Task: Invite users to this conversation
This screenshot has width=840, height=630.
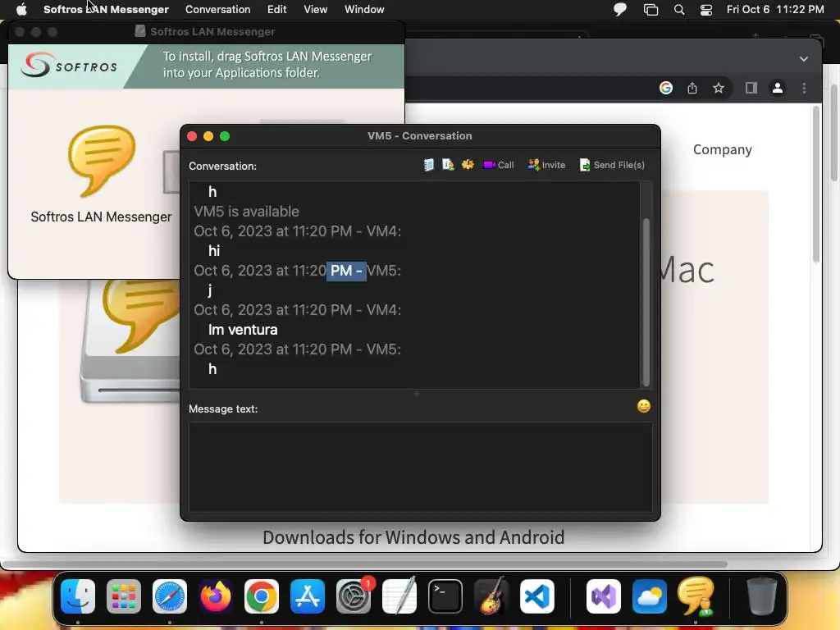Action: point(546,165)
